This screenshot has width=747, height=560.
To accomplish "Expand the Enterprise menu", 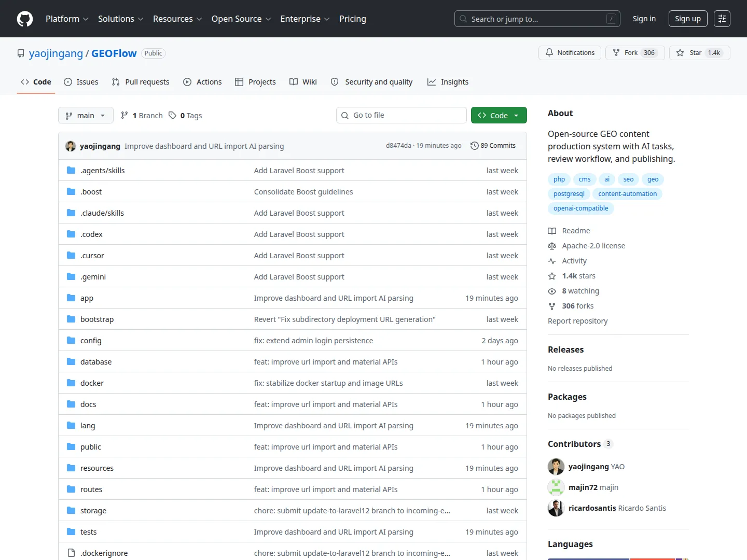I will (305, 19).
